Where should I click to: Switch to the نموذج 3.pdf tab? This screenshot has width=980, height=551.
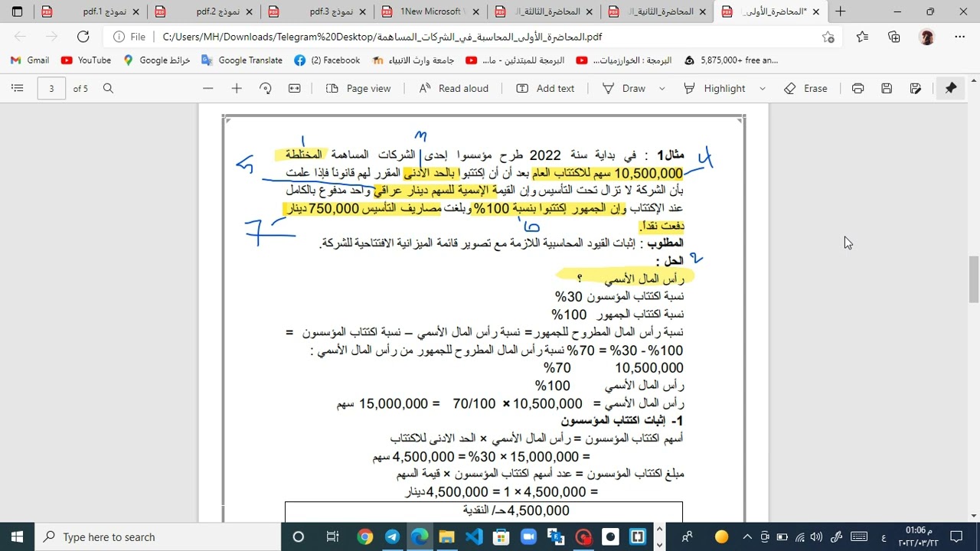click(x=315, y=11)
